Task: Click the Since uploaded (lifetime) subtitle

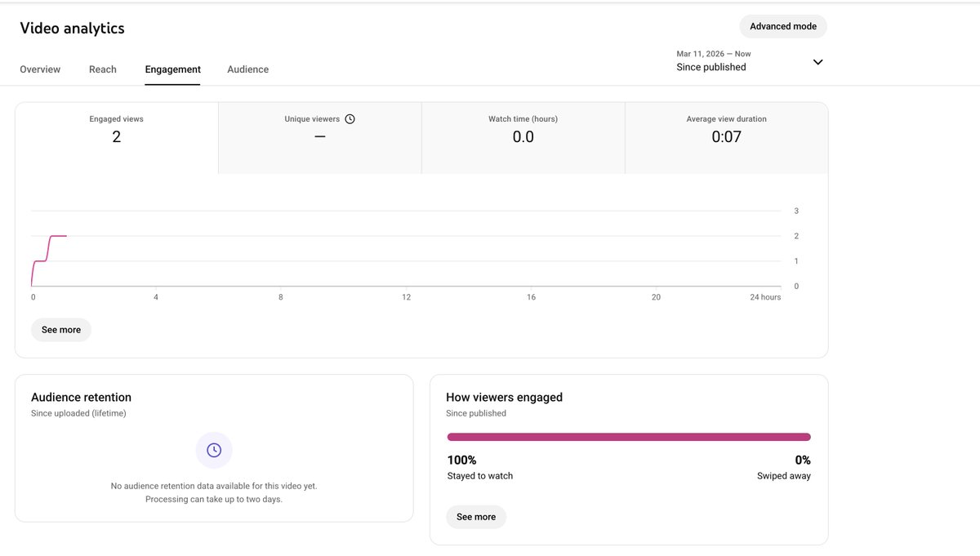Action: click(78, 413)
